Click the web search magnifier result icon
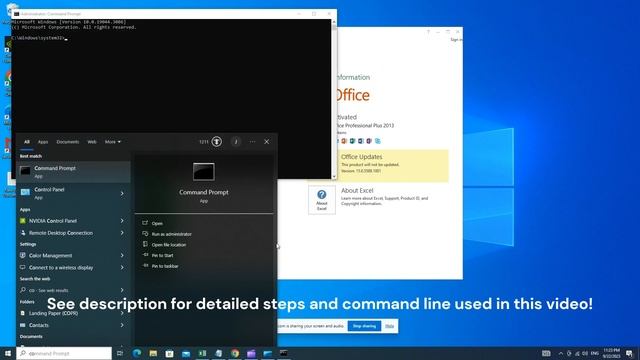Screen dimensions: 640x360 coord(23,290)
